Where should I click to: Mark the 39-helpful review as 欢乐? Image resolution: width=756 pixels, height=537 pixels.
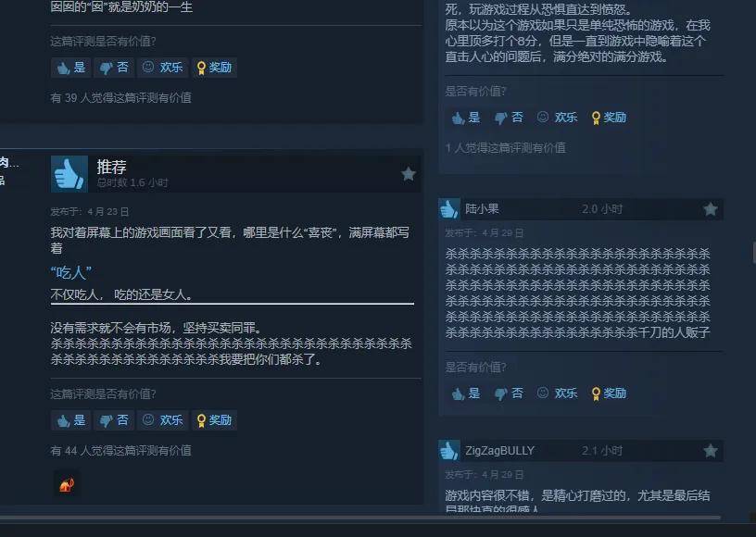click(x=162, y=68)
